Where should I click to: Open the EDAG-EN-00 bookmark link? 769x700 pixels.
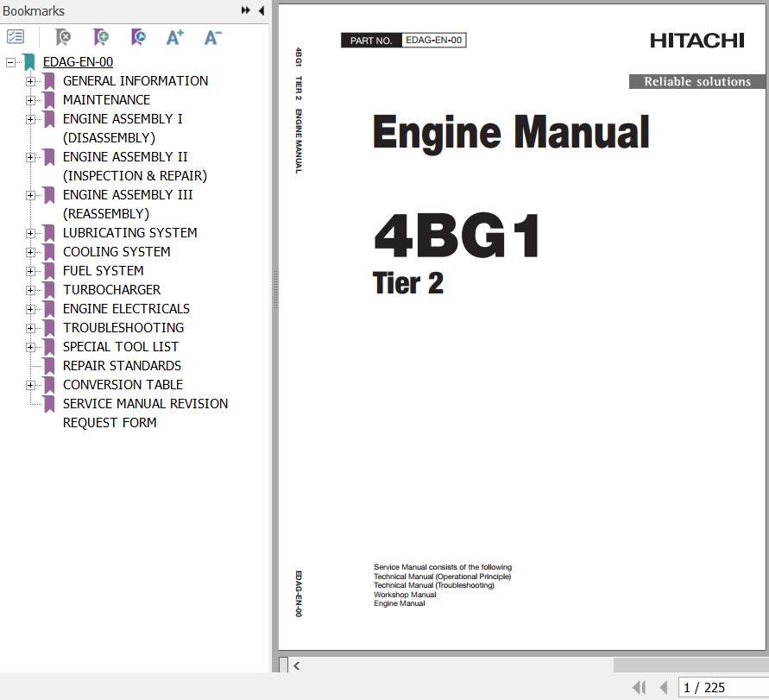(78, 62)
